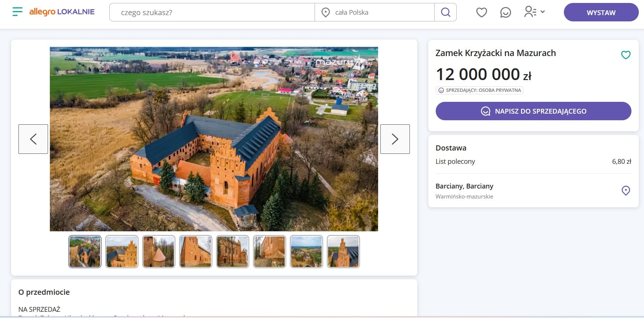Click the search magnifier icon

click(x=445, y=12)
